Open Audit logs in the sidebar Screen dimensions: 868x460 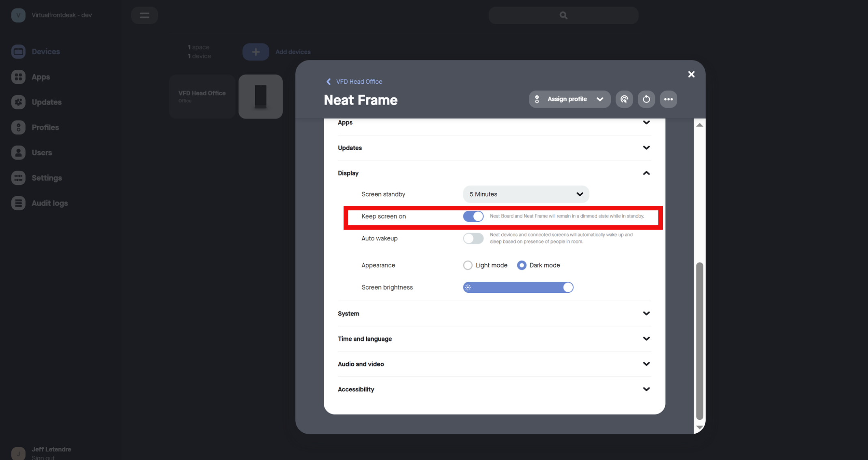coord(49,203)
